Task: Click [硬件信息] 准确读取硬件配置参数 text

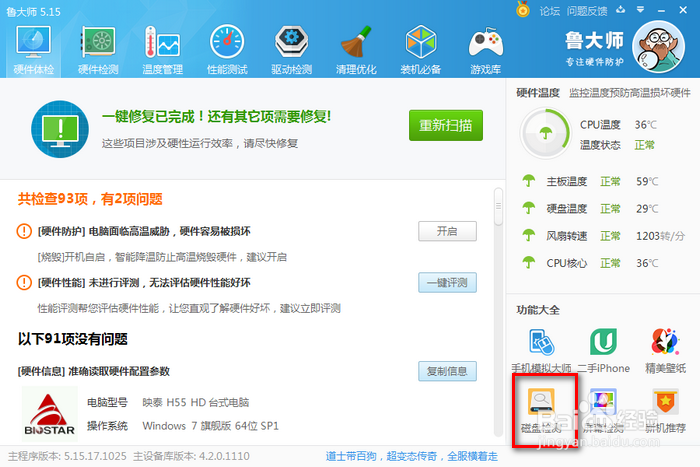Action: (94, 371)
